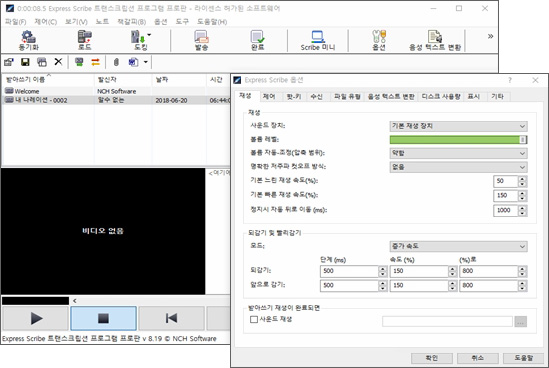Click the ... browse button next to 사운드 재생

pyautogui.click(x=521, y=322)
